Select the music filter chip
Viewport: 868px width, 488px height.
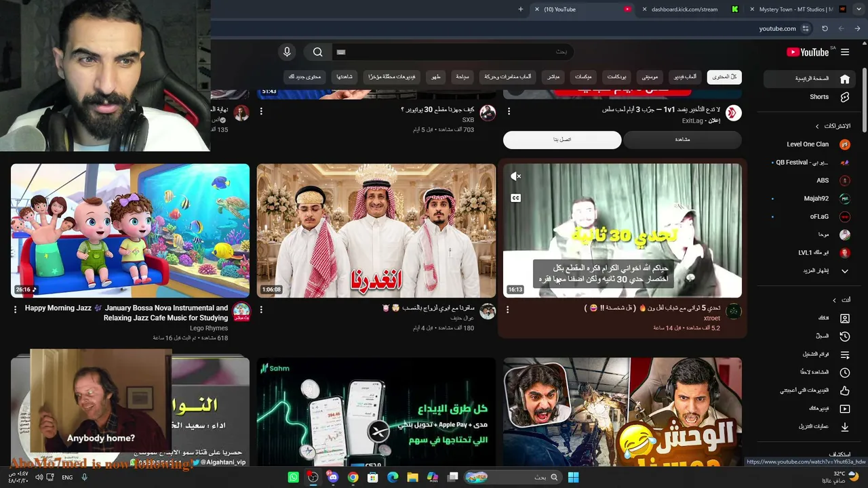coord(650,77)
